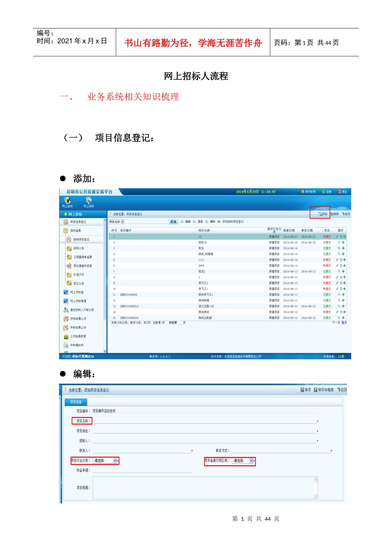392x555 pixels.
Task: Click 添加招标项目登记 in the toolbar
Action: tap(231, 222)
